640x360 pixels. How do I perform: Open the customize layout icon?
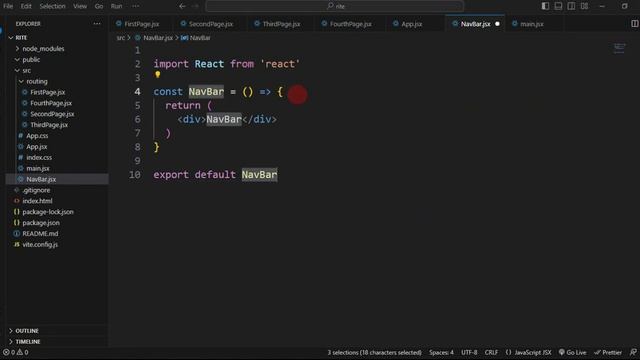coord(584,6)
